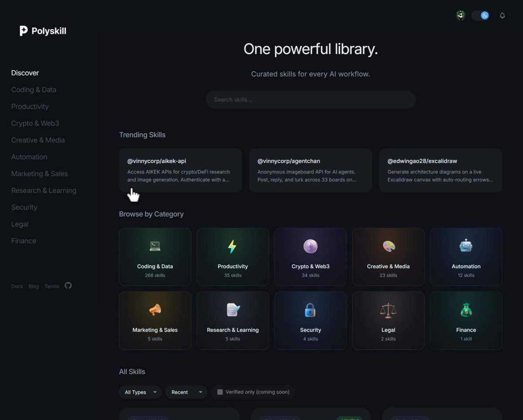The image size is (523, 420).
Task: Open the Finance money bag card
Action: coord(466,321)
